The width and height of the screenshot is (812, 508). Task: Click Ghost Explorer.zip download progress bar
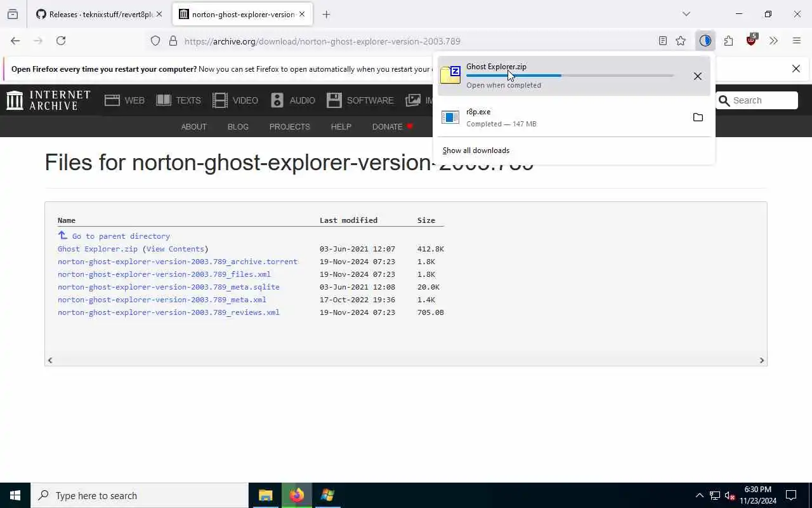pyautogui.click(x=570, y=76)
